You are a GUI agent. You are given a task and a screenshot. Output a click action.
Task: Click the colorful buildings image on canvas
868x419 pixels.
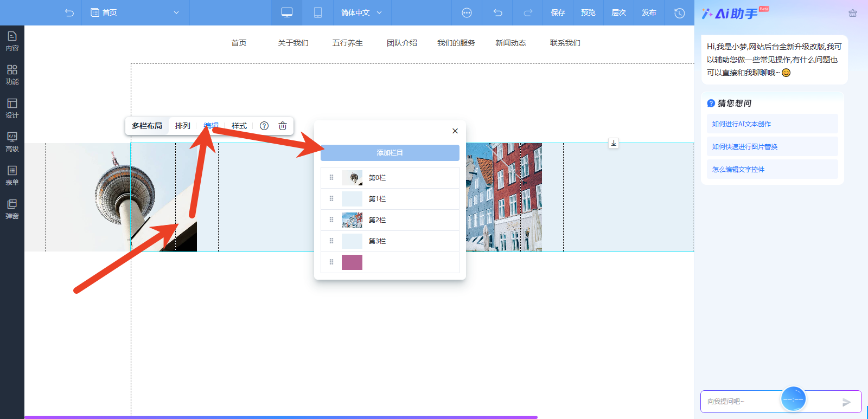(504, 197)
